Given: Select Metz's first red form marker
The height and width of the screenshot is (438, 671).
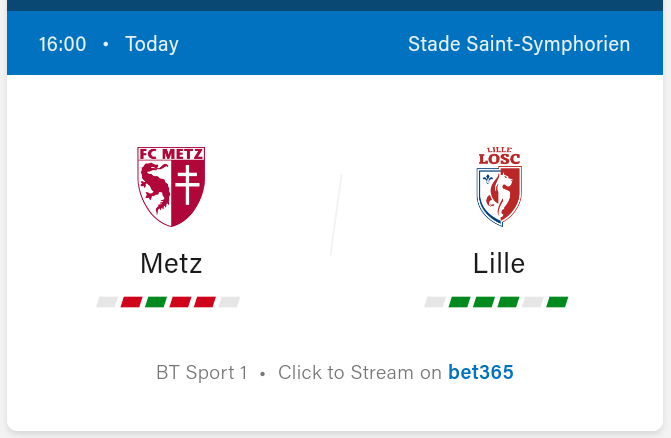Looking at the screenshot, I should click(131, 302).
